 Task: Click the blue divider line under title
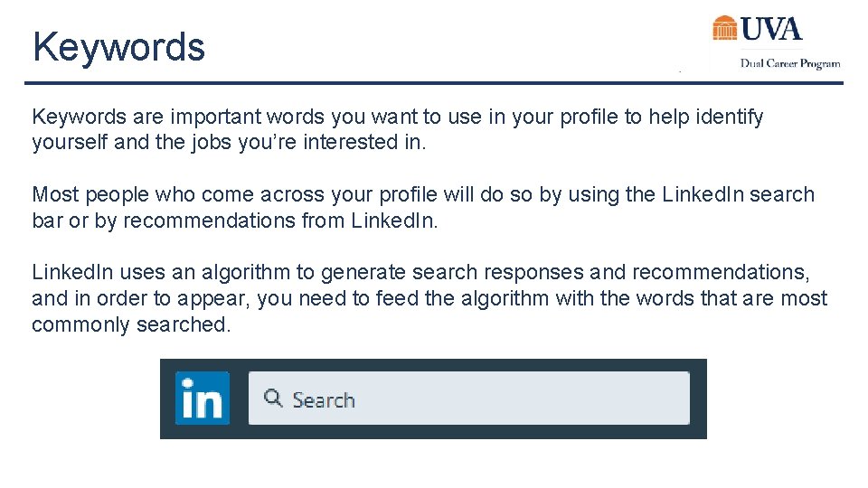(433, 83)
